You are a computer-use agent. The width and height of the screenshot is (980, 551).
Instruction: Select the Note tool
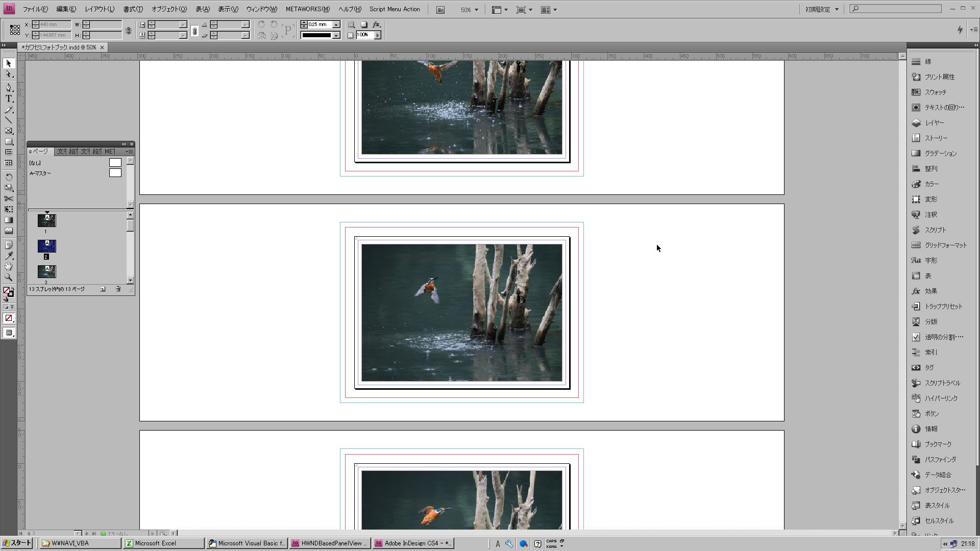click(9, 245)
